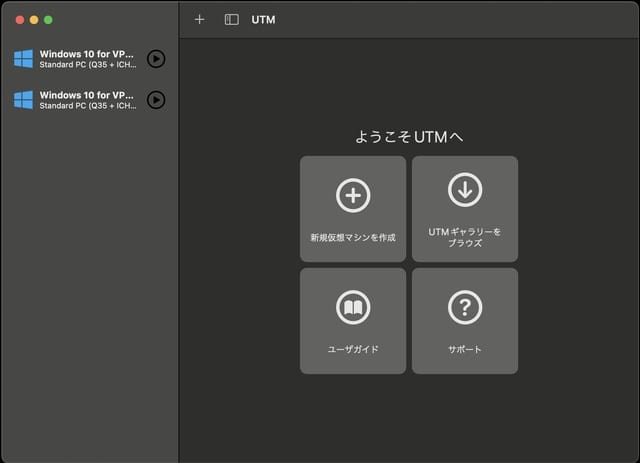Click the '新規仮想マシンを作成' label
Viewport: 640px width, 463px height.
pos(353,238)
